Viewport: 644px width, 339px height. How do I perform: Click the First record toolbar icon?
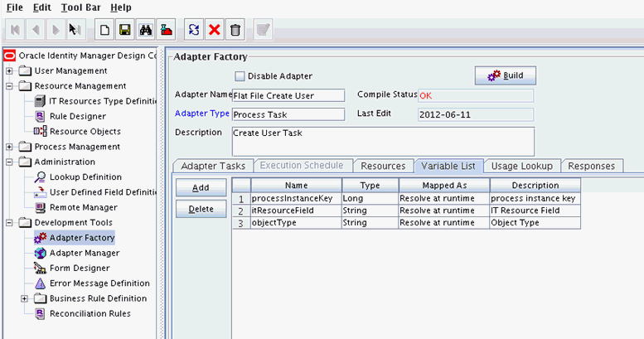(15, 30)
